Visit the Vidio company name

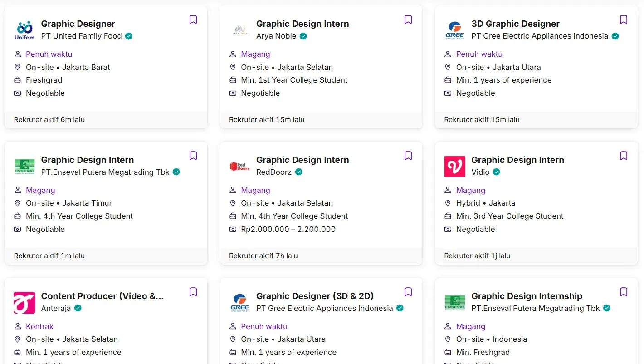coord(481,172)
